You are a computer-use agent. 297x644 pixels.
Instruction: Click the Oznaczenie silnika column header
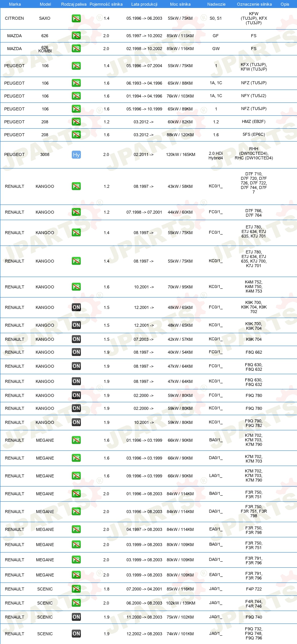pyautogui.click(x=254, y=4)
